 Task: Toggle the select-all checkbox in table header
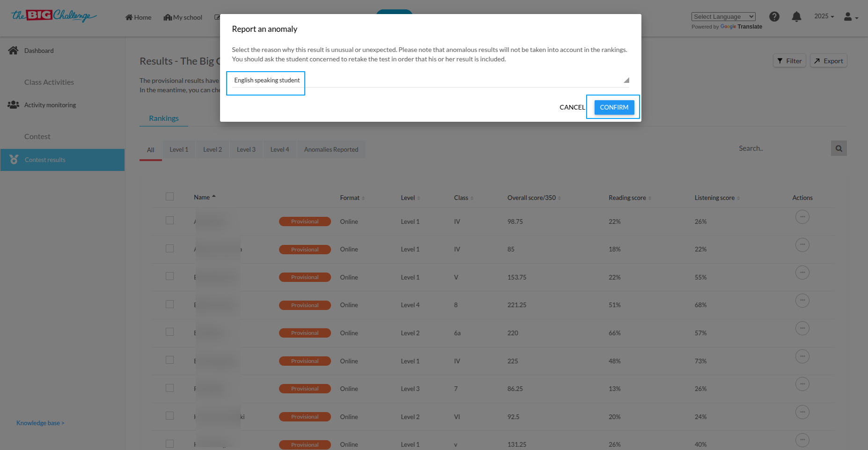coord(169,197)
